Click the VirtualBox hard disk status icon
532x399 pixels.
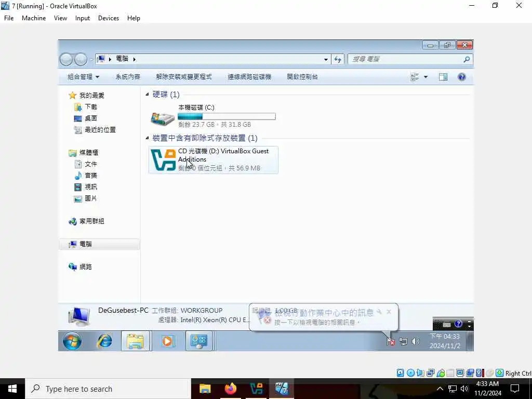pyautogui.click(x=401, y=373)
